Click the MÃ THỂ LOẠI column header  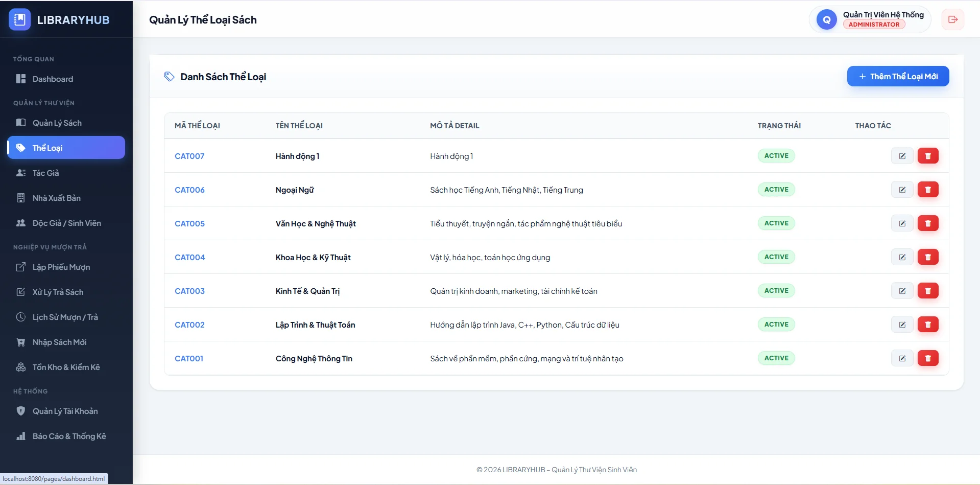[x=197, y=126]
